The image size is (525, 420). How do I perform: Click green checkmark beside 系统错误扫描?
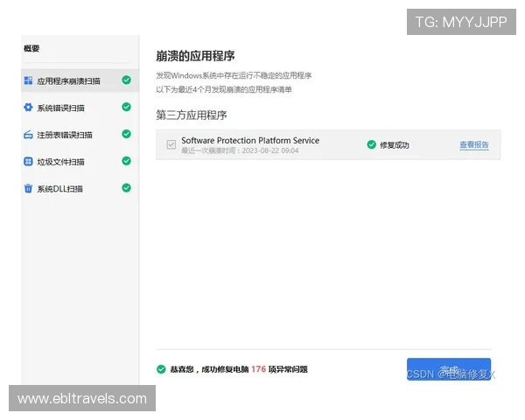(126, 107)
